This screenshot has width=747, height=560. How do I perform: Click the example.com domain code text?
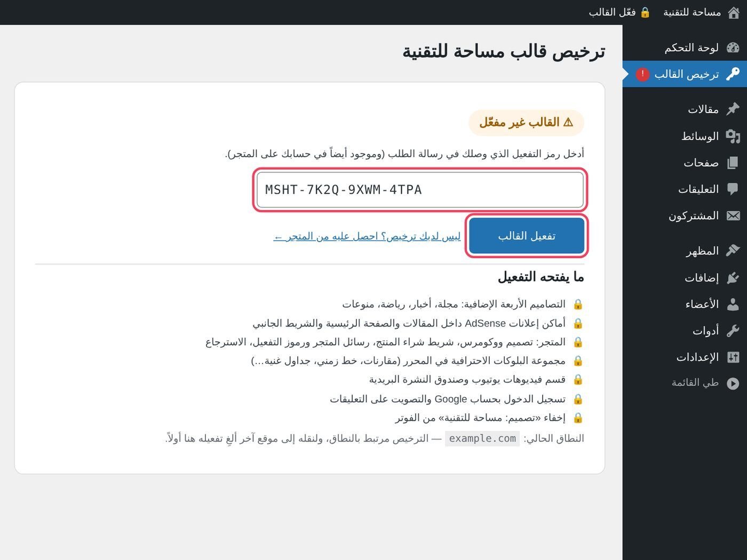coord(482,438)
